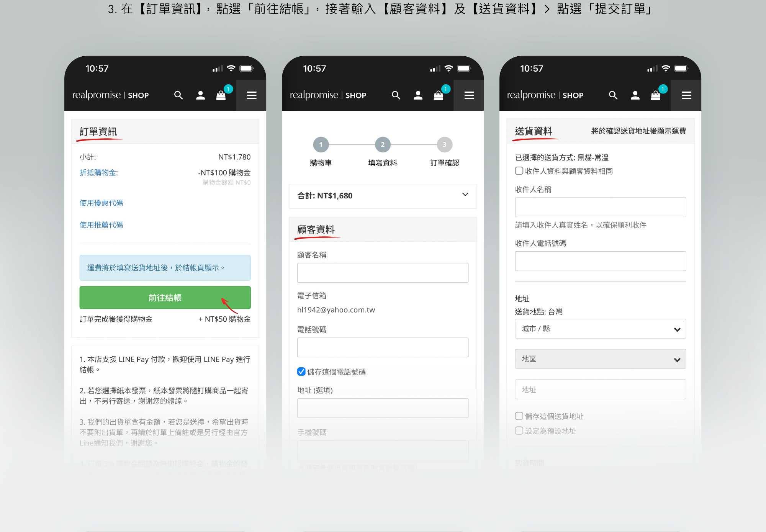766x532 pixels.
Task: Click the 使用優惠代碼 link
Action: (x=101, y=203)
